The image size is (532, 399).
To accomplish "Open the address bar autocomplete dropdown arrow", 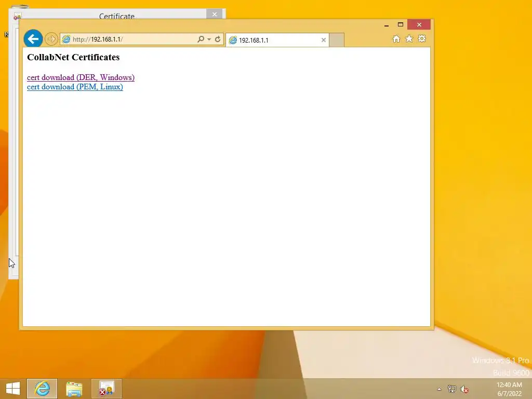I will [x=209, y=39].
